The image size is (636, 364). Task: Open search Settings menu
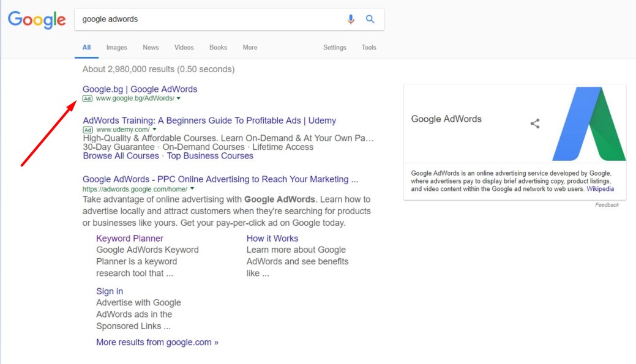[335, 48]
